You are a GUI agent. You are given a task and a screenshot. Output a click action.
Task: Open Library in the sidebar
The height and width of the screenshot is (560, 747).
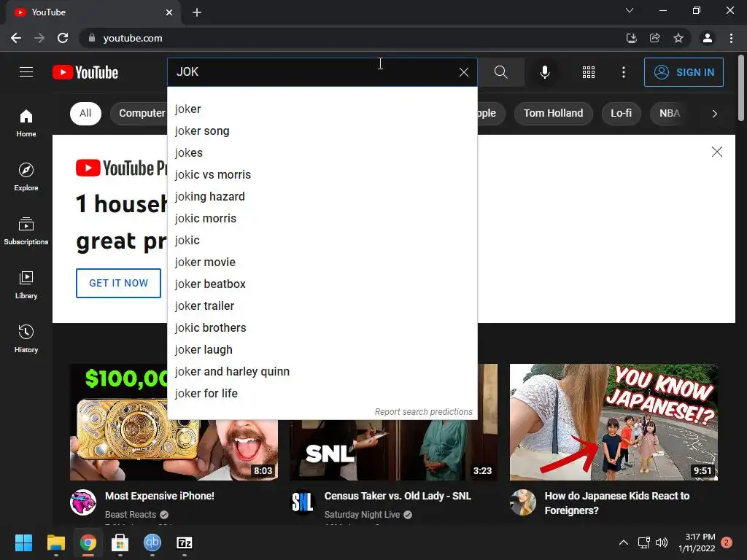pos(26,284)
